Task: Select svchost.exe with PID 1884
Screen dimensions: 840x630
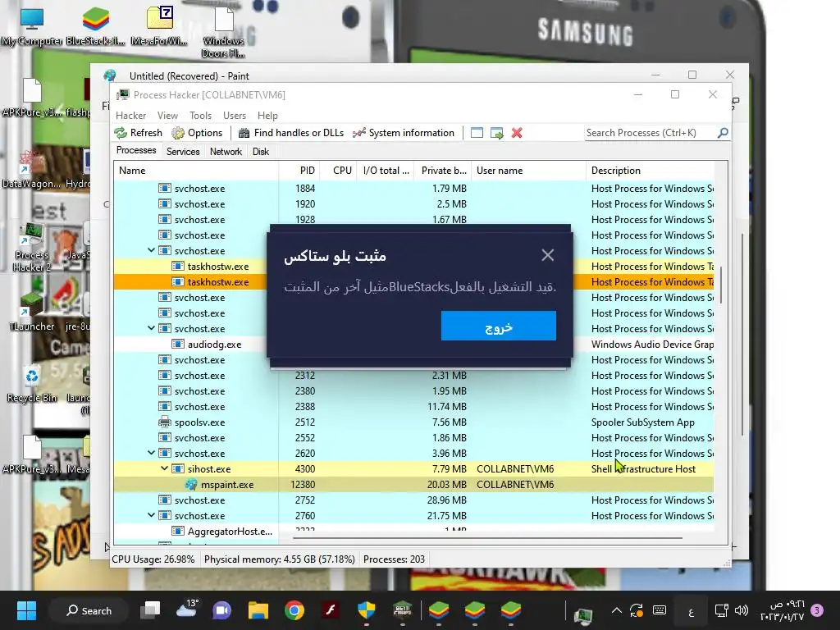Action: coord(413,189)
